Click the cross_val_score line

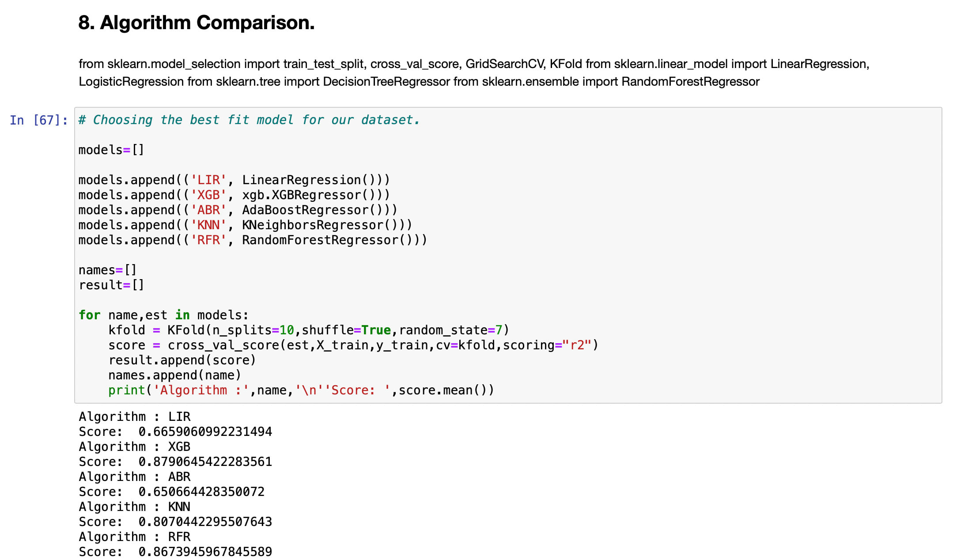click(353, 345)
